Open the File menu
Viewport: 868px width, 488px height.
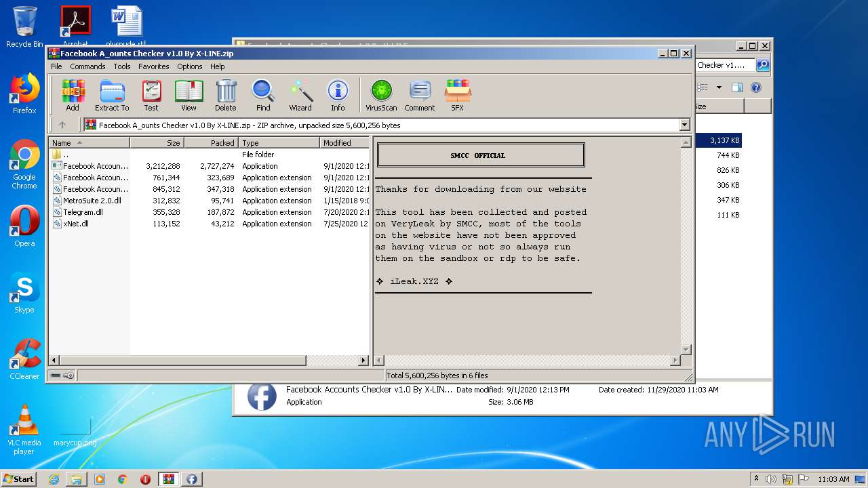56,66
